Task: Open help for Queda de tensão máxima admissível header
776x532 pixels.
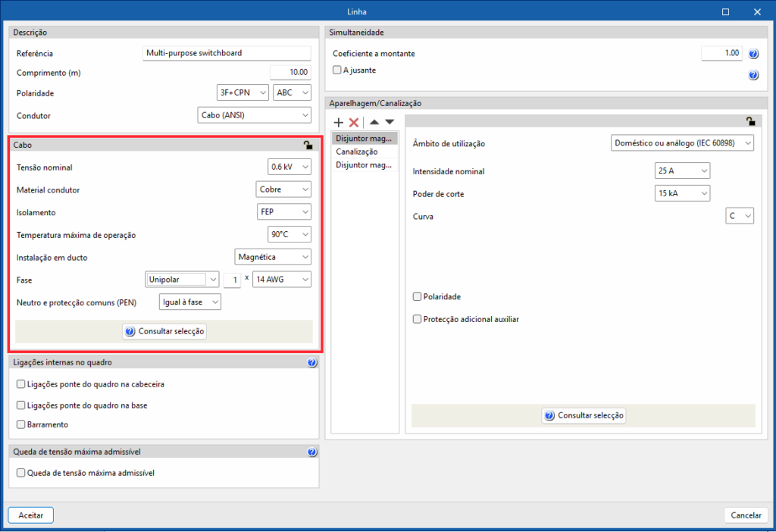Action: coord(311,452)
